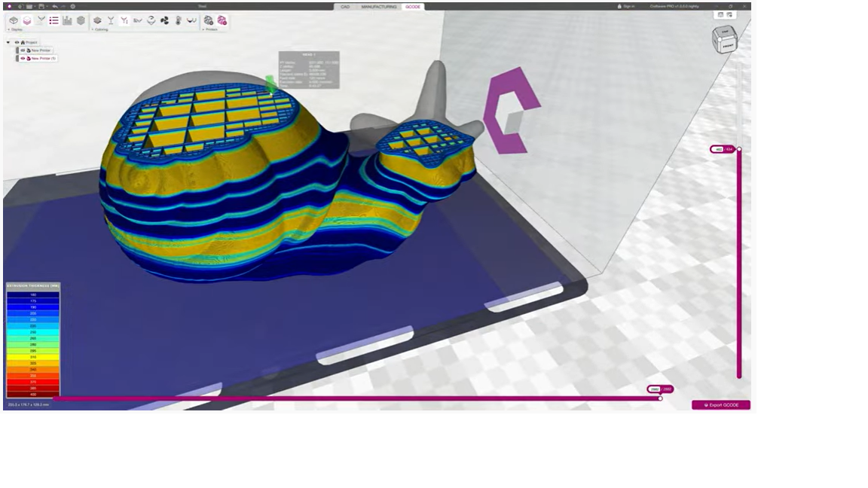The width and height of the screenshot is (868, 488).
Task: Click the undo arrow in title bar
Action: (x=55, y=6)
